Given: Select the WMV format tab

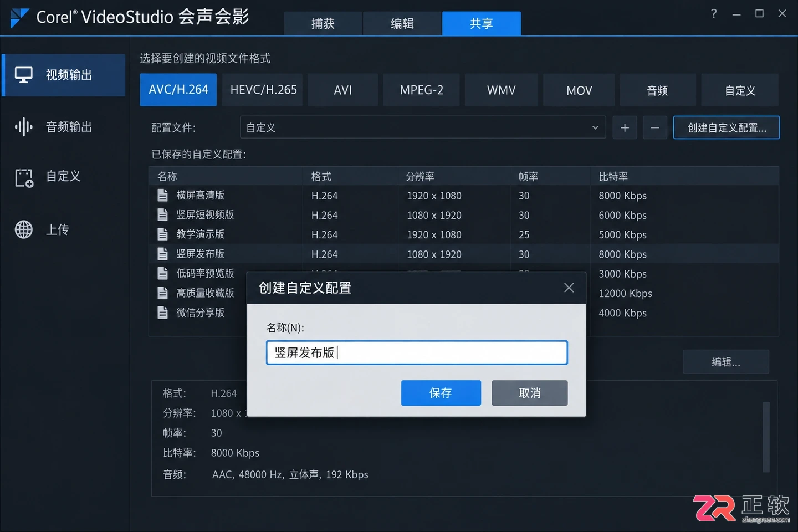Looking at the screenshot, I should point(502,90).
